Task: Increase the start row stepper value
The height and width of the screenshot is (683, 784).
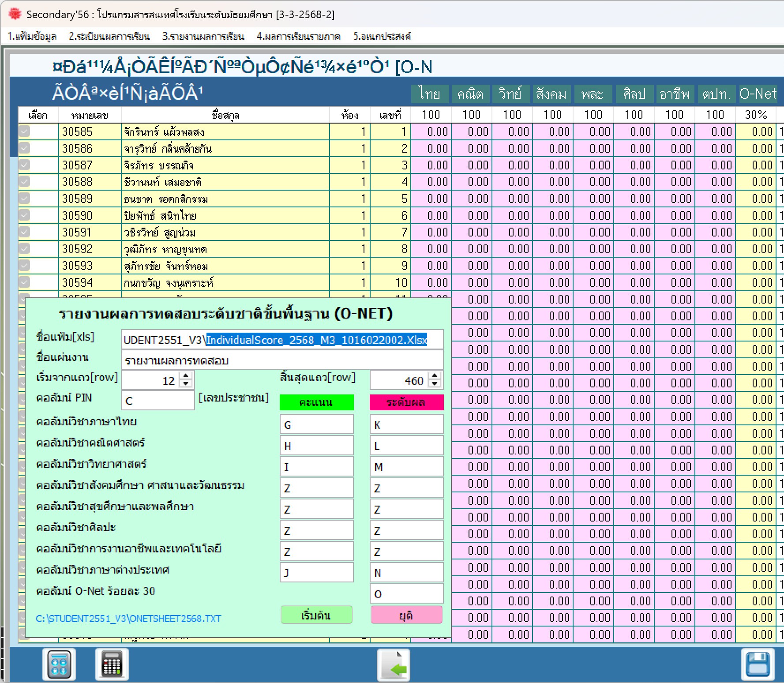Action: click(x=186, y=376)
